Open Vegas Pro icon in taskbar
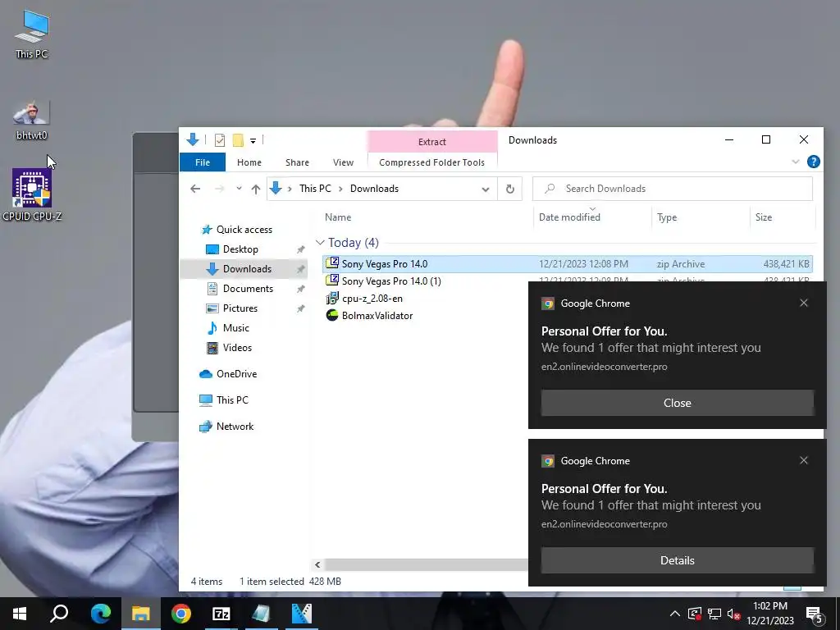Viewport: 840px width, 630px height. tap(302, 614)
